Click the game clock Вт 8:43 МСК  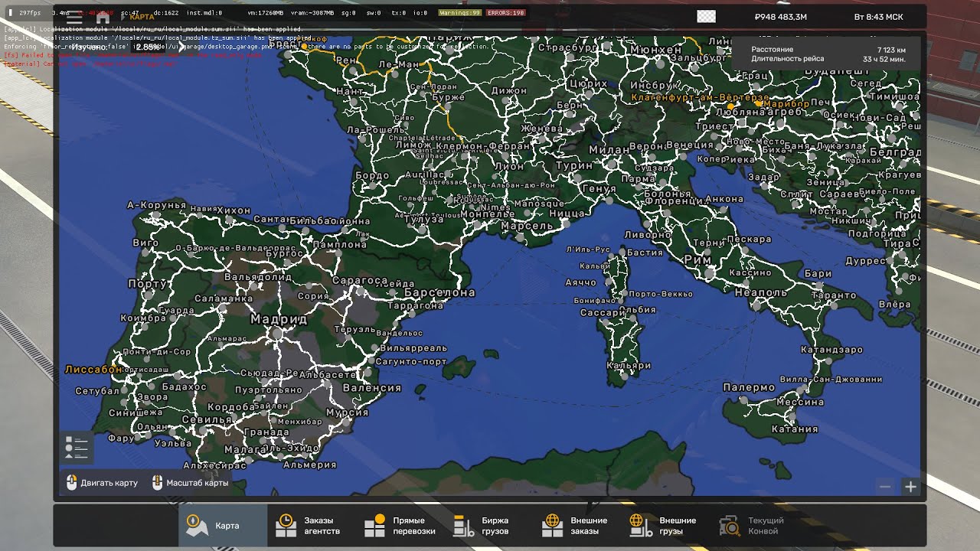click(x=879, y=17)
